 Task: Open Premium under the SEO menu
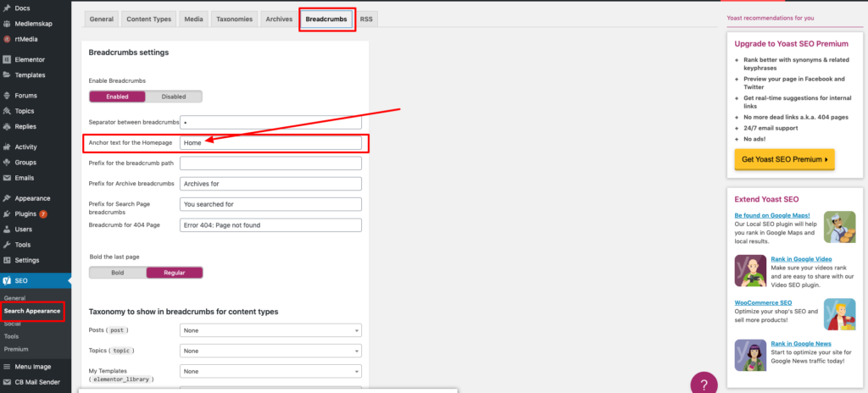tap(16, 349)
